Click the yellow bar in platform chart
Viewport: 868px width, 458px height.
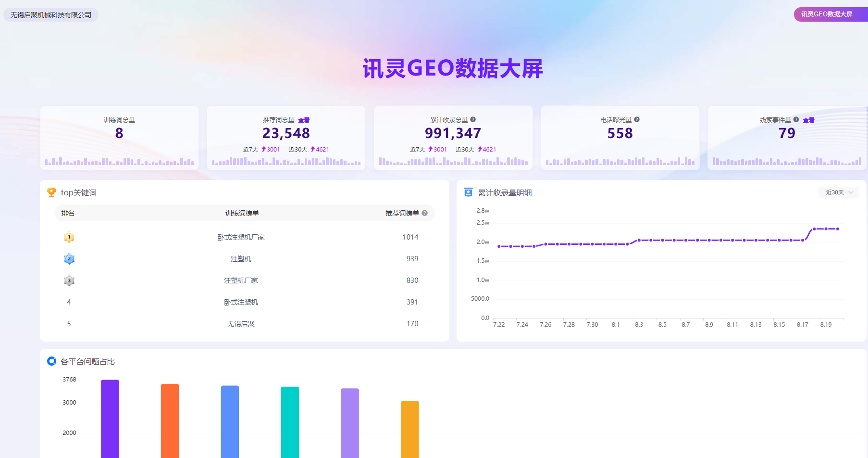(410, 430)
